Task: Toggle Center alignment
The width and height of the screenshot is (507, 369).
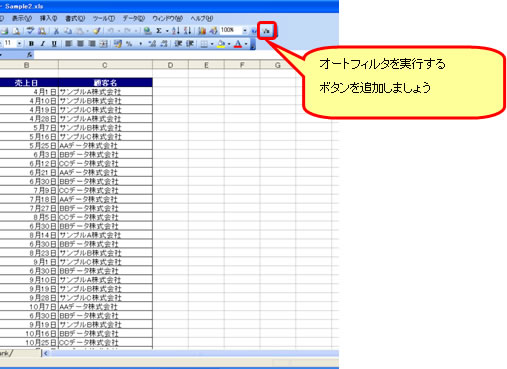Action: coord(80,44)
